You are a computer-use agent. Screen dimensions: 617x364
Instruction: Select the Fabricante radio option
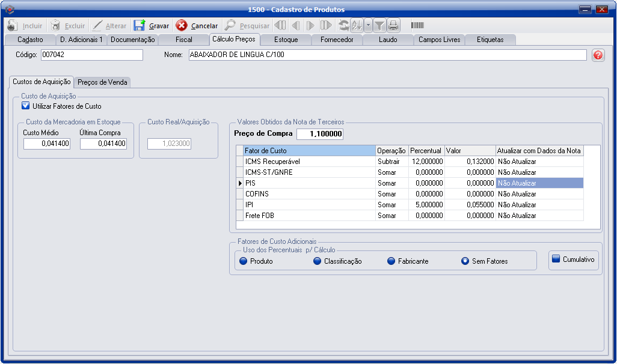[391, 261]
